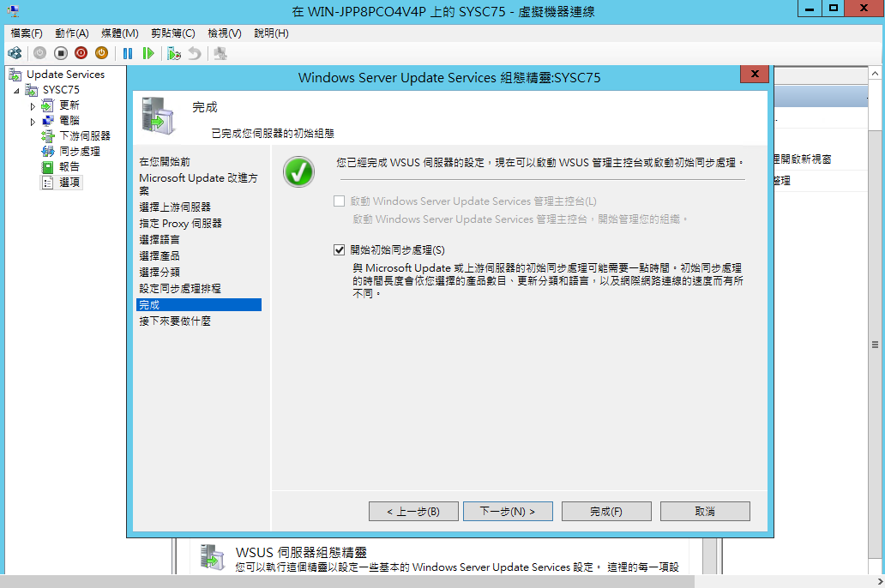Open the 檢視(V) menu
The height and width of the screenshot is (588, 885).
(x=224, y=33)
